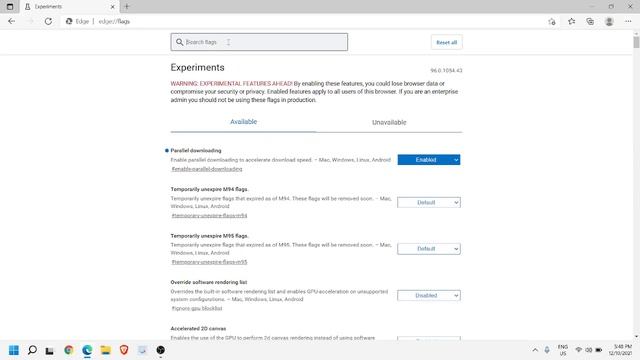Focus the Search flags input field
The width and height of the screenshot is (640, 360).
coord(259,42)
